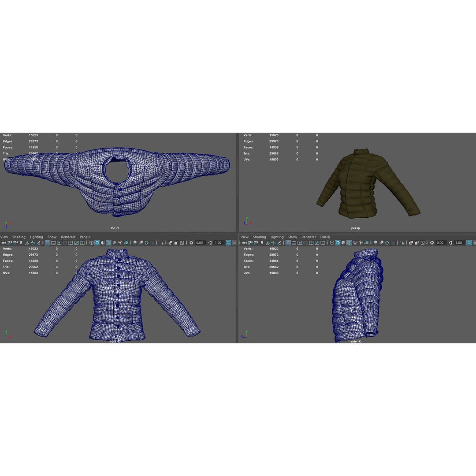Click Motion Blur icon in front panel toolbar
Image resolution: width=476 pixels, height=476 pixels.
tap(141, 242)
